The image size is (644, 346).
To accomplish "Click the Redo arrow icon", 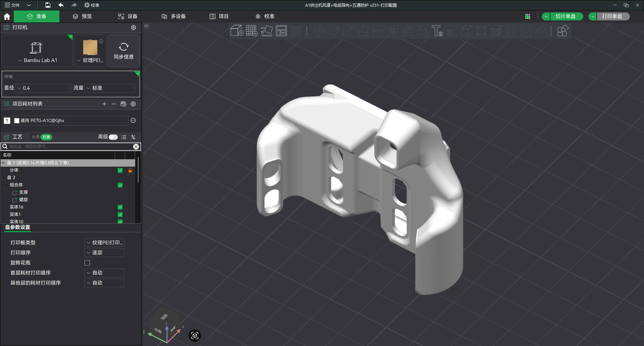I will (74, 5).
